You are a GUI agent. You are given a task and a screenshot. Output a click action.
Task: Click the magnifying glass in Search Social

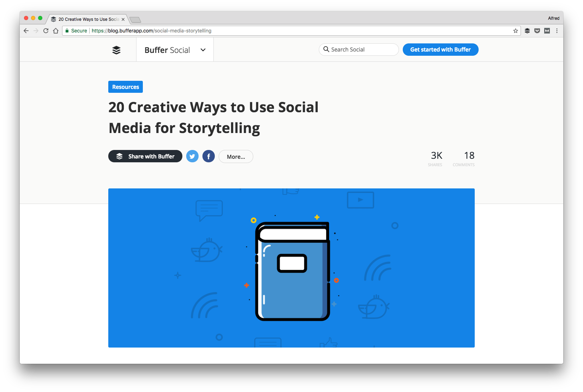pyautogui.click(x=326, y=49)
